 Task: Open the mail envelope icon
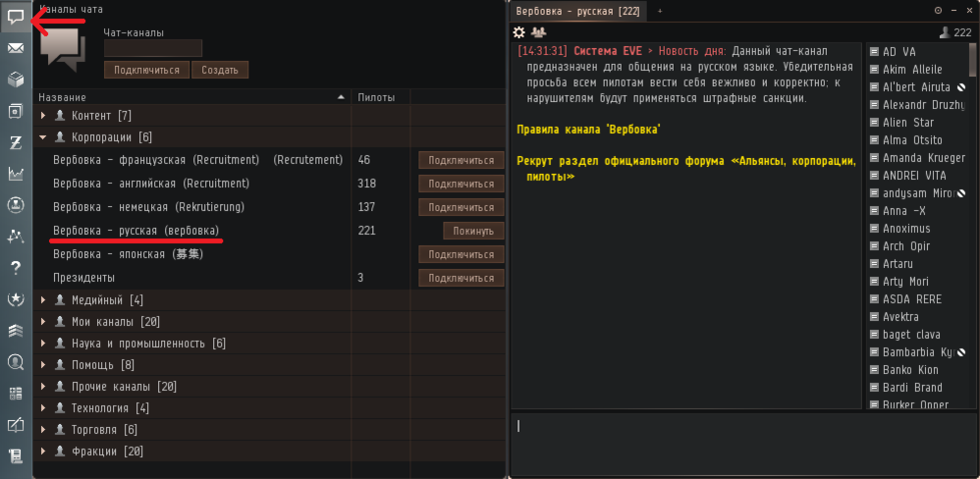pyautogui.click(x=16, y=48)
